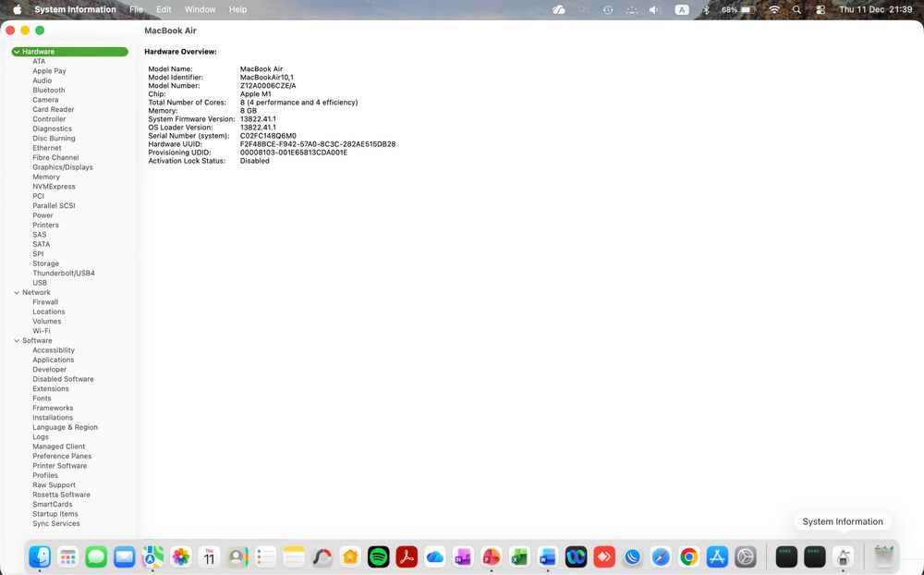Select Startup Items under Software
The width and height of the screenshot is (924, 575).
(55, 514)
